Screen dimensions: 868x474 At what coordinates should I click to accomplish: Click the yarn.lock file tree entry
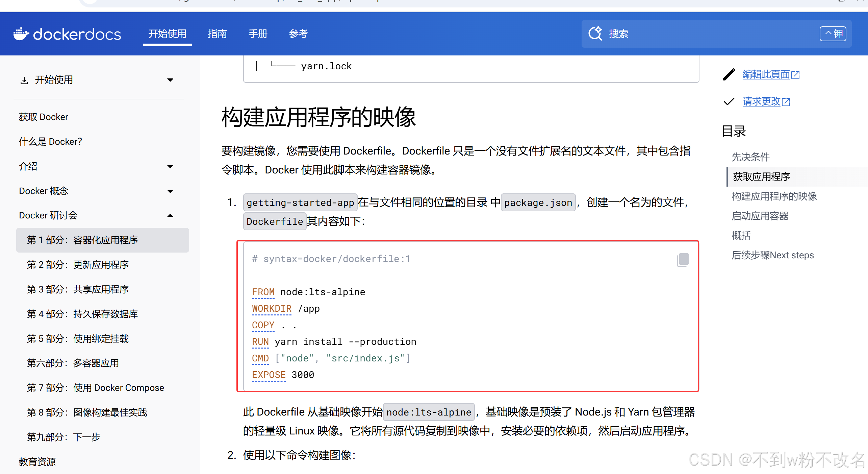326,66
